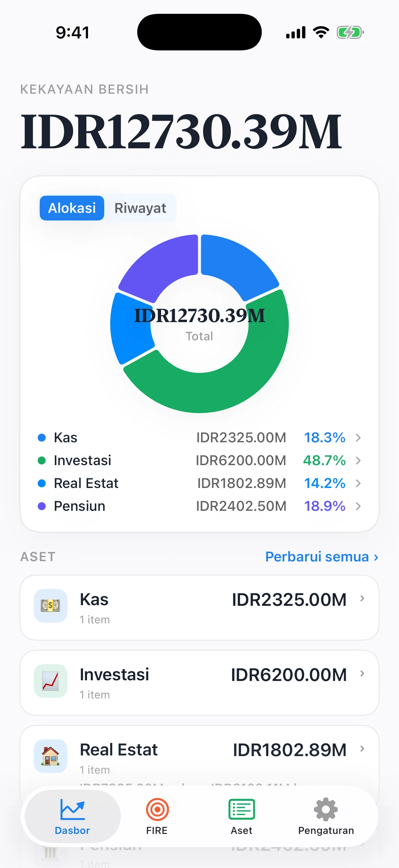Image resolution: width=399 pixels, height=868 pixels.
Task: Tap IDR6200.00M in the legend row
Action: 241,460
